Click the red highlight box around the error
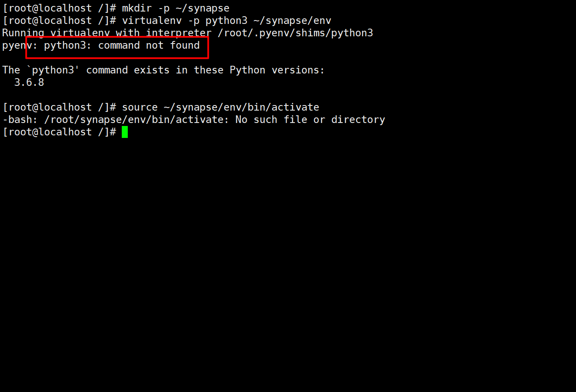 pyautogui.click(x=117, y=47)
